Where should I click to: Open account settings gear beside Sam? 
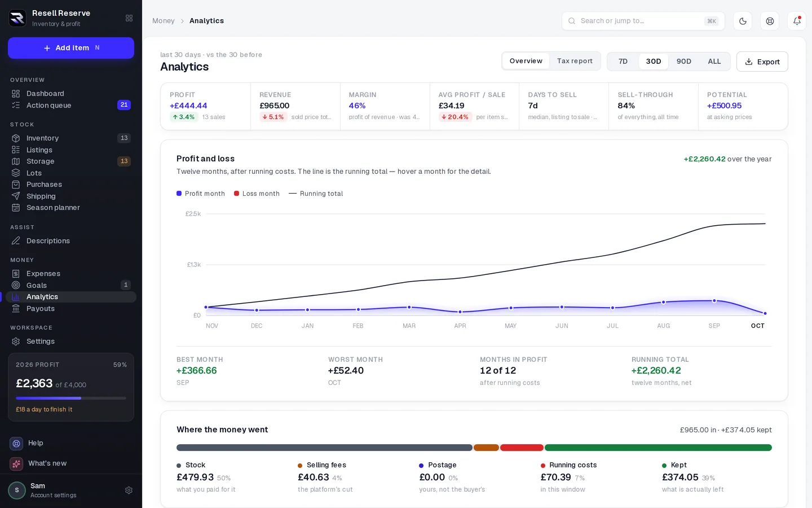point(129,491)
